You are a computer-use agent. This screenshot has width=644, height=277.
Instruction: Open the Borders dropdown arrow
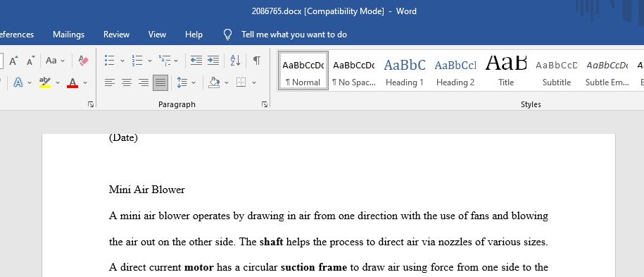tap(254, 82)
